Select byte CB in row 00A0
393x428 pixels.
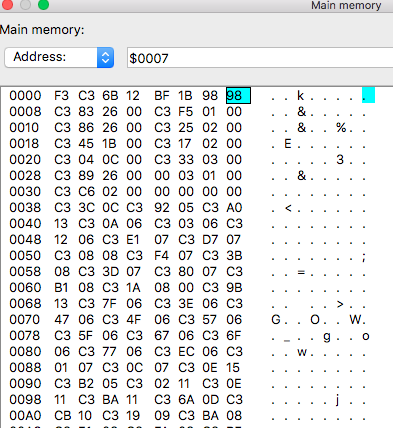tap(62, 416)
